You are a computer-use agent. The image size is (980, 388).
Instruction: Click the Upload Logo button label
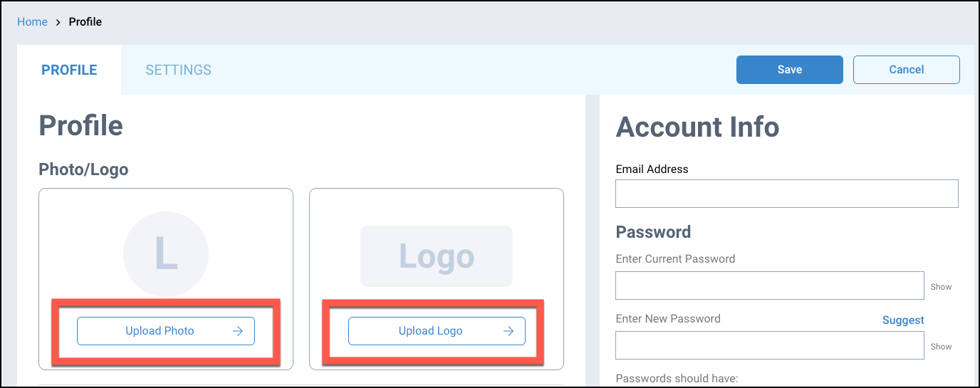[x=430, y=331]
